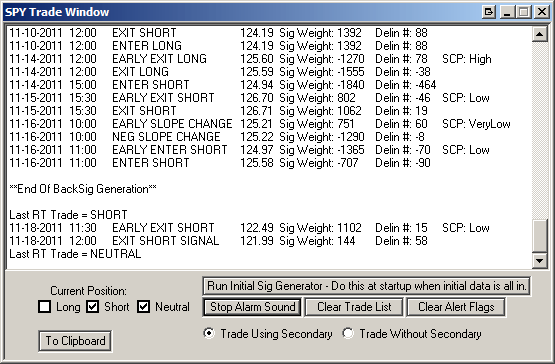
Task: Click the 11-10-2011 ENTER LONG row
Action: coord(218,46)
